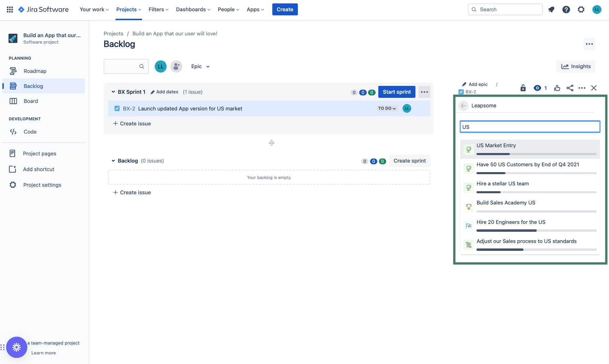This screenshot has width=609, height=364.
Task: Click the resize handle between sprint and backlog
Action: (272, 143)
